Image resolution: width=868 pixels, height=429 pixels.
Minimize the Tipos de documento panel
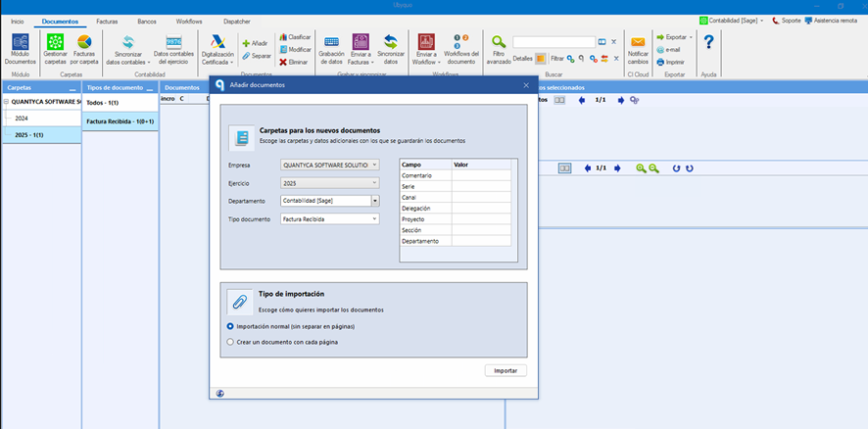click(x=150, y=88)
